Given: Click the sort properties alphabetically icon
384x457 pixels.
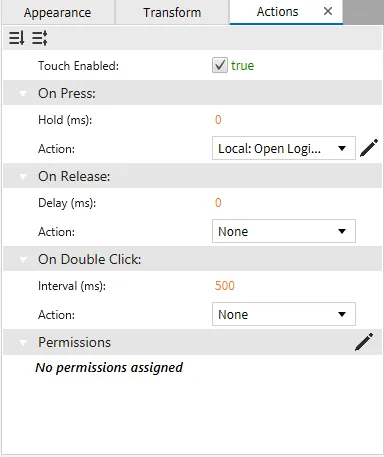Looking at the screenshot, I should tap(16, 38).
